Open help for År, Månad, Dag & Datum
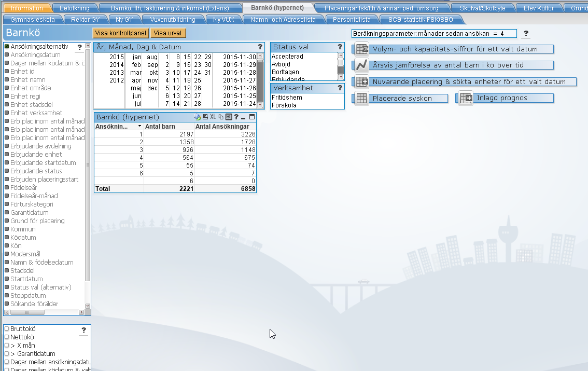Screen dimensions: 588x371 (260, 47)
